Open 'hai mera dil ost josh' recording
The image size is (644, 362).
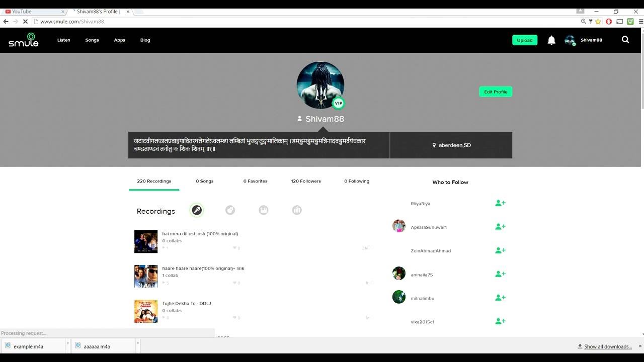tap(200, 234)
